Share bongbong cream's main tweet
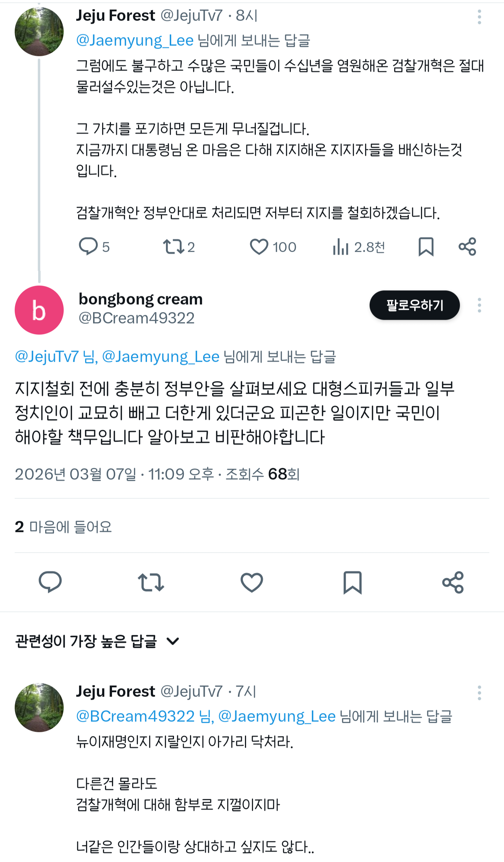 point(453,582)
